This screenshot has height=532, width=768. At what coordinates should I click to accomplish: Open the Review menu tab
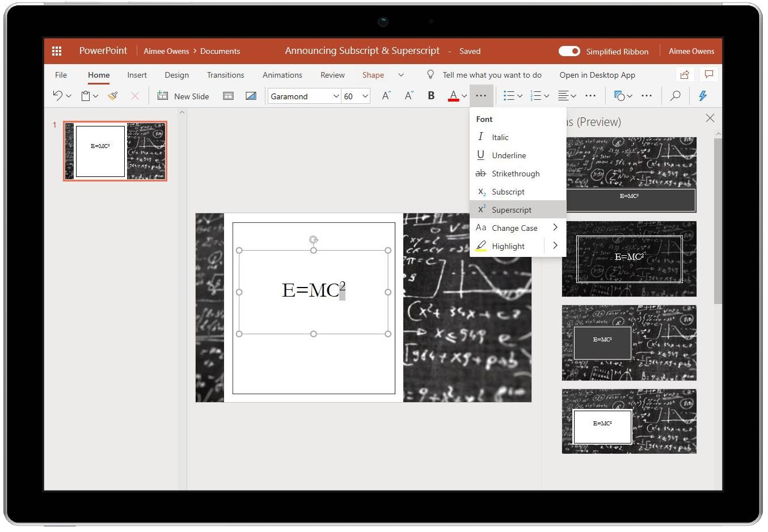332,74
